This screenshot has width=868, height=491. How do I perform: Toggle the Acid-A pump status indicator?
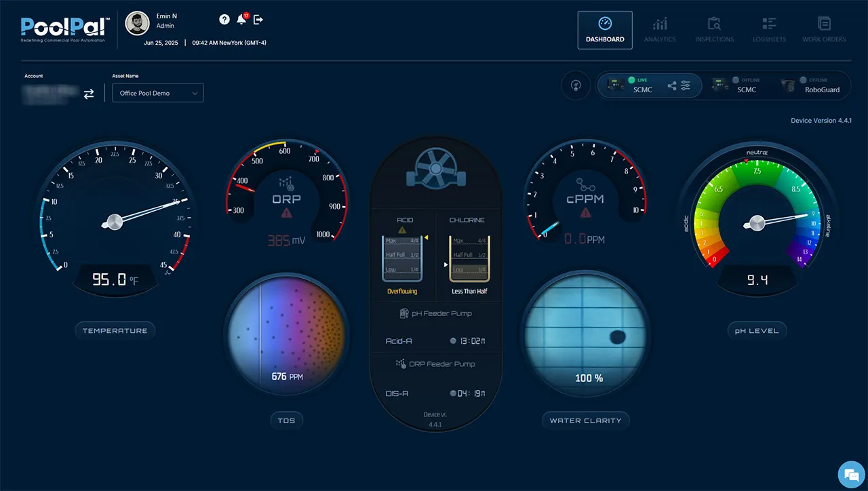453,340
